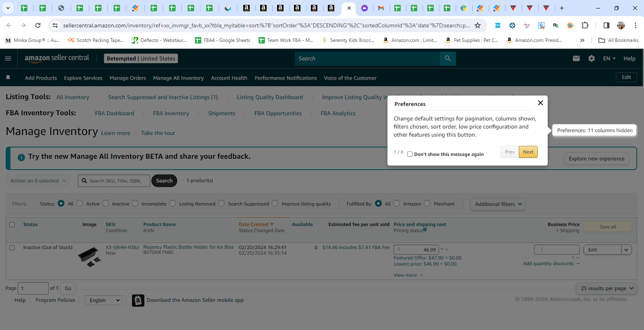Viewport: 644px width, 330px height.
Task: Click the Search SKU, Title, ISBN field
Action: tap(114, 181)
